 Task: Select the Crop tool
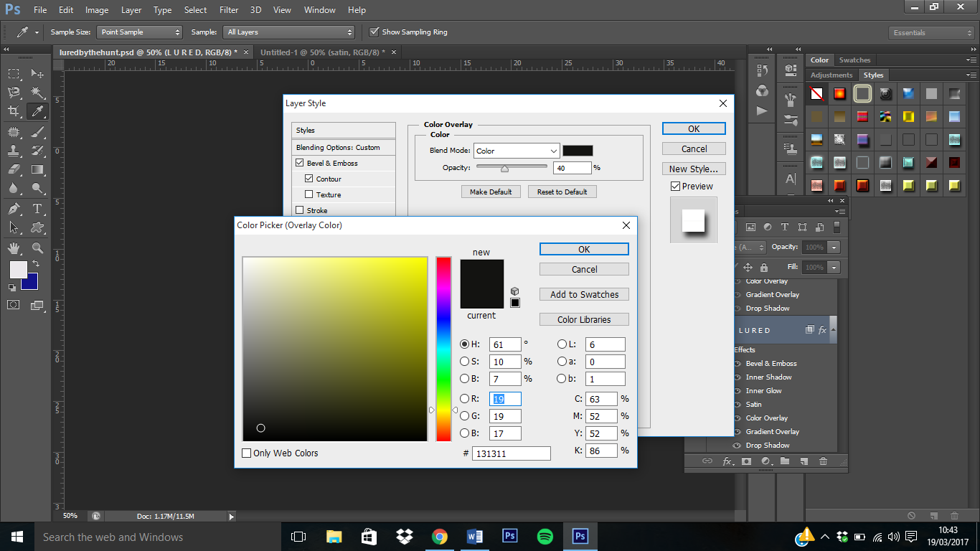coord(14,111)
